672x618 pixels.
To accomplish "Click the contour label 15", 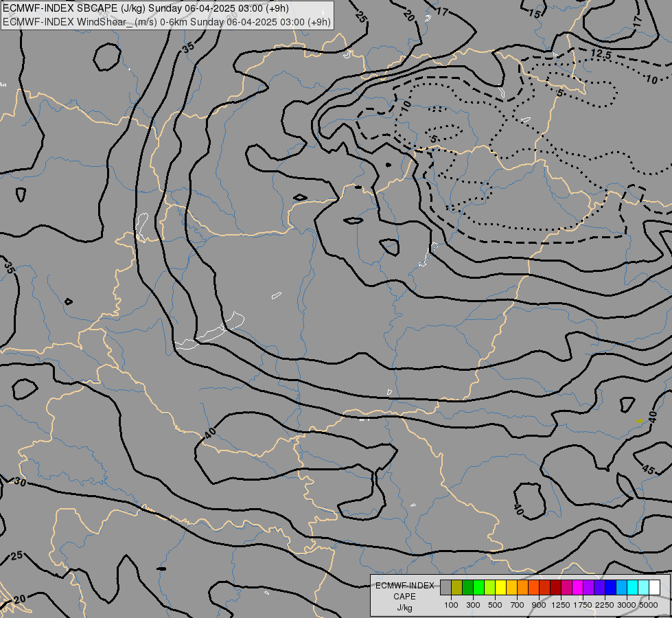I will 535,14.
